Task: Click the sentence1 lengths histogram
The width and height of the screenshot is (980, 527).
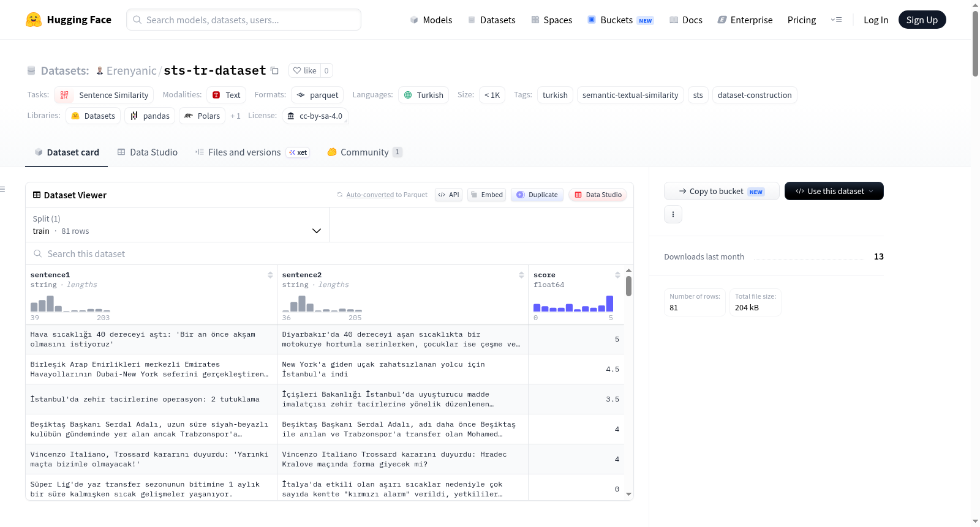Action: [70, 304]
